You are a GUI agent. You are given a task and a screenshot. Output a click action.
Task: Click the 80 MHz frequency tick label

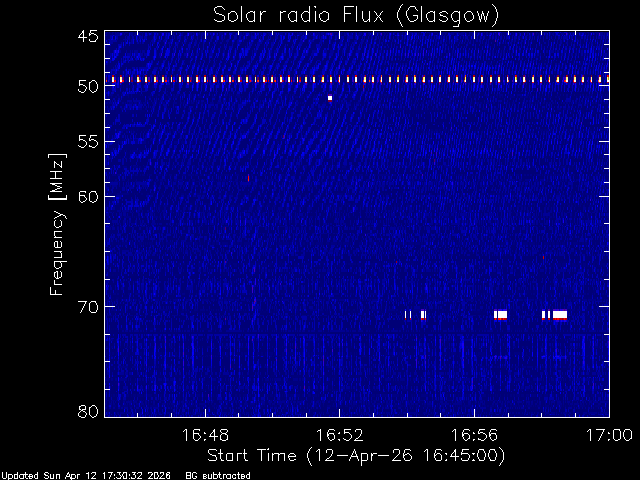pyautogui.click(x=88, y=411)
